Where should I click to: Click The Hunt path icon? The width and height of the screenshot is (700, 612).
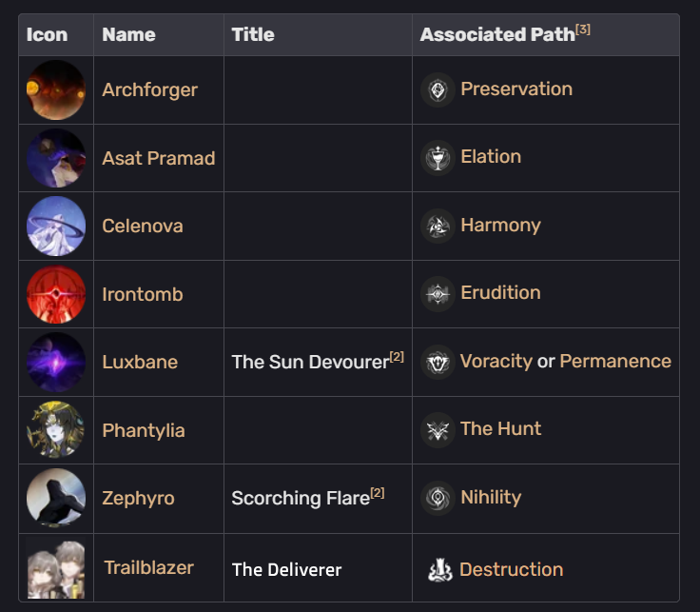pyautogui.click(x=437, y=430)
